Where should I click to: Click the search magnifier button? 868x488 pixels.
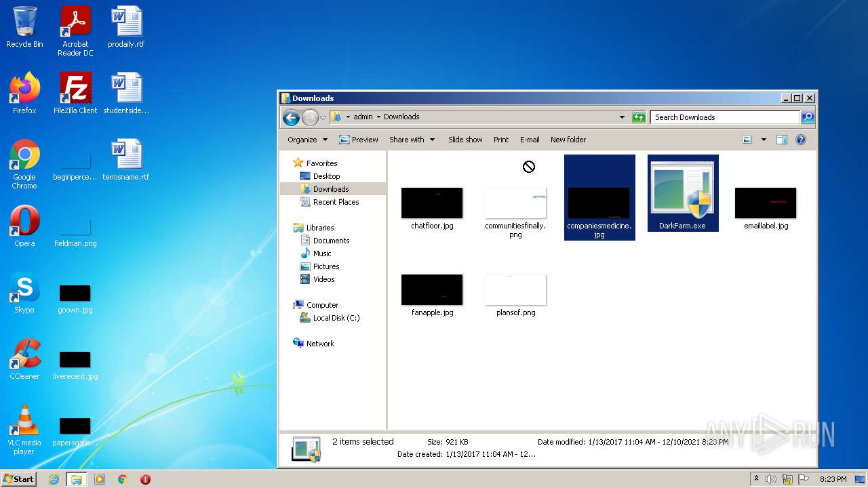(808, 117)
